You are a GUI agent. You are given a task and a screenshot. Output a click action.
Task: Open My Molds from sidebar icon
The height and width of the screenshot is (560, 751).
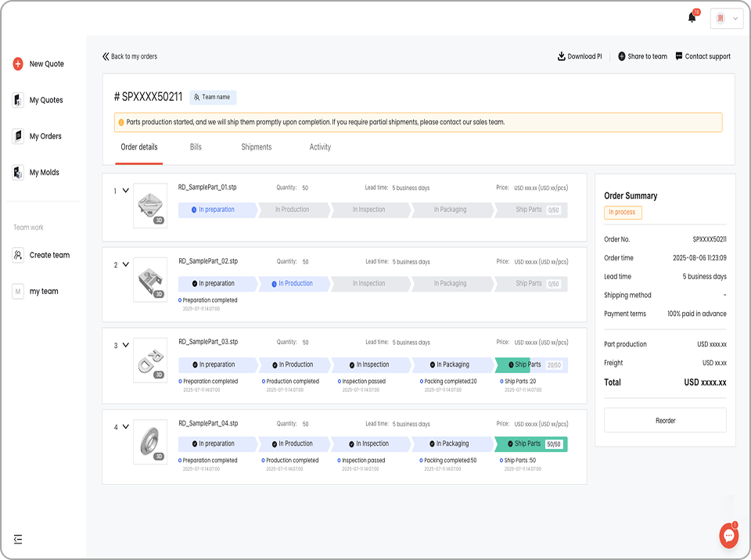coord(18,172)
